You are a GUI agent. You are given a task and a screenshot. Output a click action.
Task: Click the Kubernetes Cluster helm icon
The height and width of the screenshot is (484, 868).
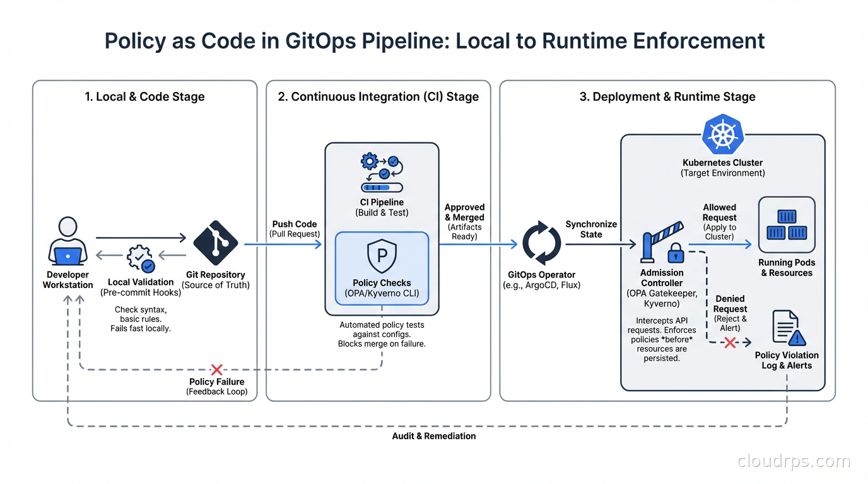[723, 134]
